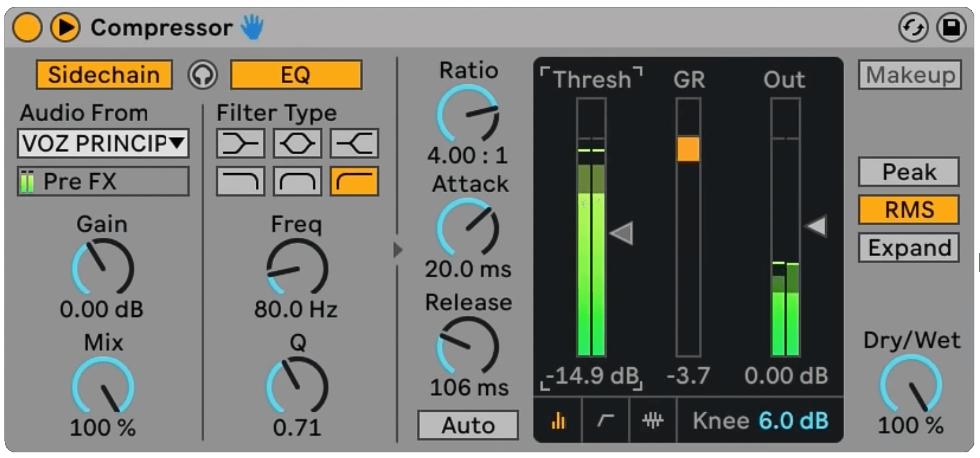This screenshot has width=980, height=458.
Task: Click the sidechain listen headphones icon
Action: pyautogui.click(x=202, y=75)
